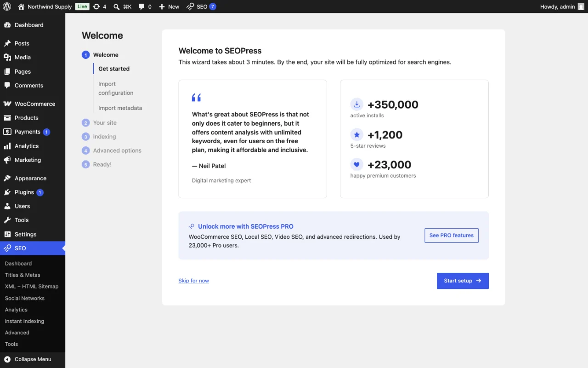Open SEO menu in top admin bar

click(201, 6)
